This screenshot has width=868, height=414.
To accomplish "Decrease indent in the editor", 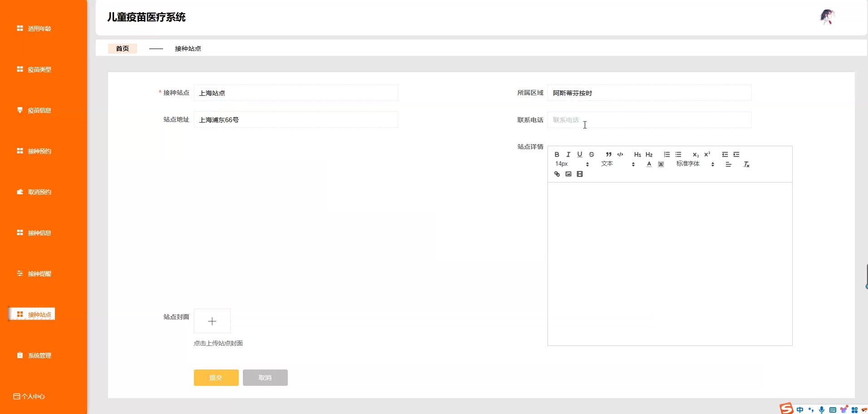I will tap(725, 154).
